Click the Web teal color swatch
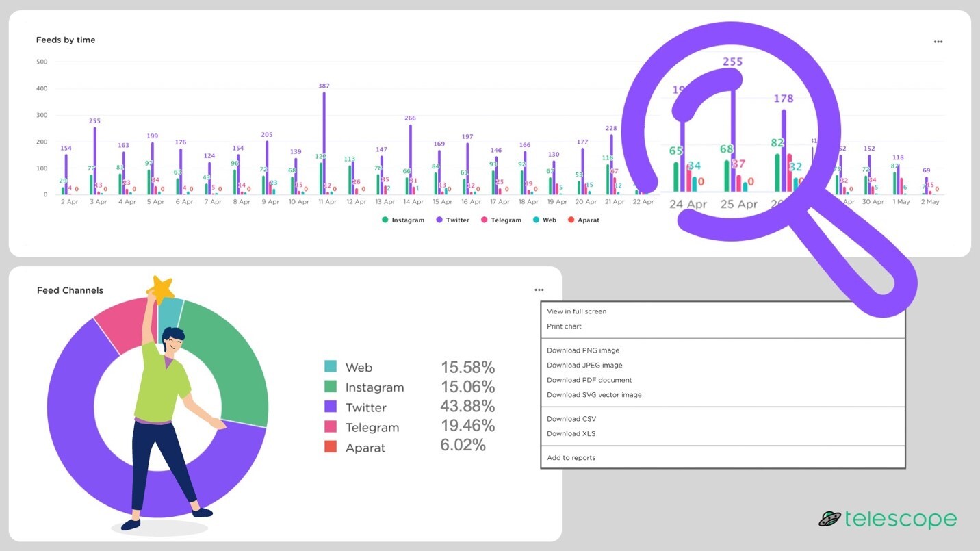 point(331,367)
